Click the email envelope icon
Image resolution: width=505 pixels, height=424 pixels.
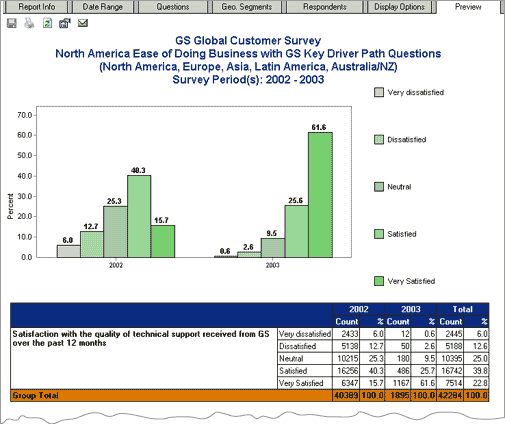click(83, 23)
